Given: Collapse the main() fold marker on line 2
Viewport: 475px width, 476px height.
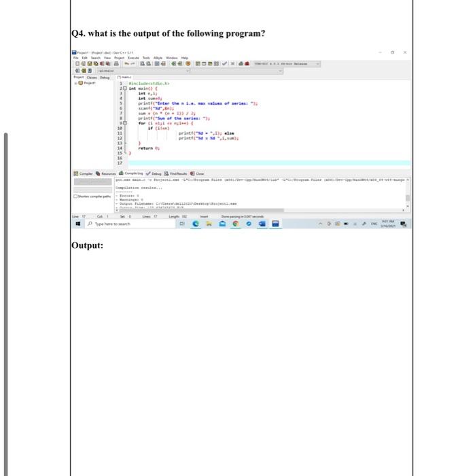Looking at the screenshot, I should click(124, 88).
